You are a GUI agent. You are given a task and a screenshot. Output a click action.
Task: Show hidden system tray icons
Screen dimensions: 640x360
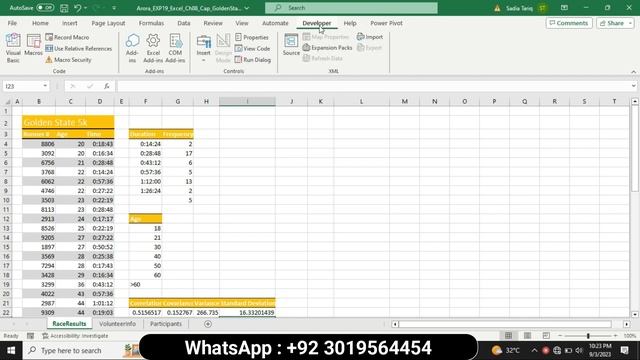(534, 350)
